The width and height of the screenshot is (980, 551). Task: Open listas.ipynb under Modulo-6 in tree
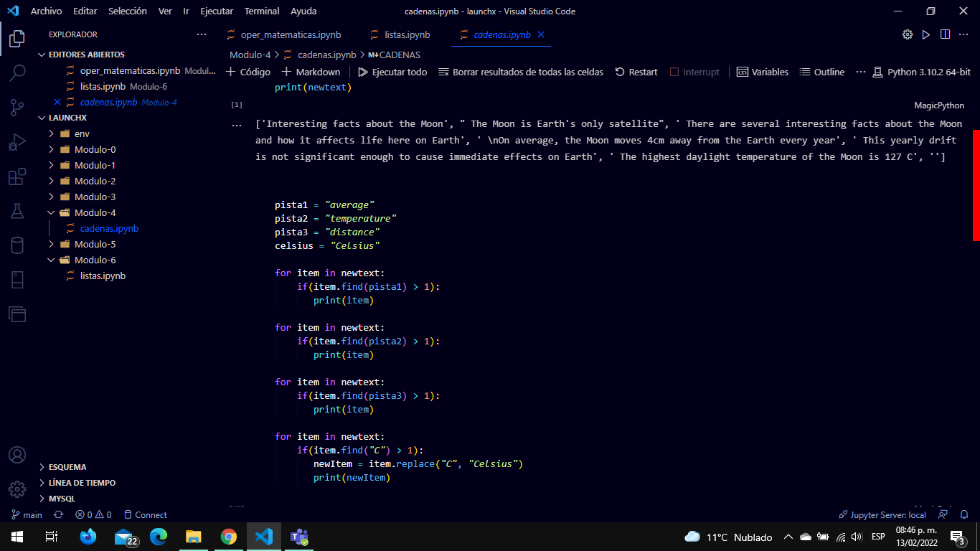[103, 275]
